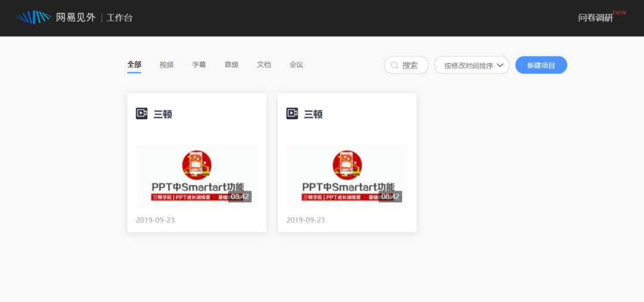The width and height of the screenshot is (644, 302).
Task: Click the 网易见外 brand name
Action: [x=76, y=18]
